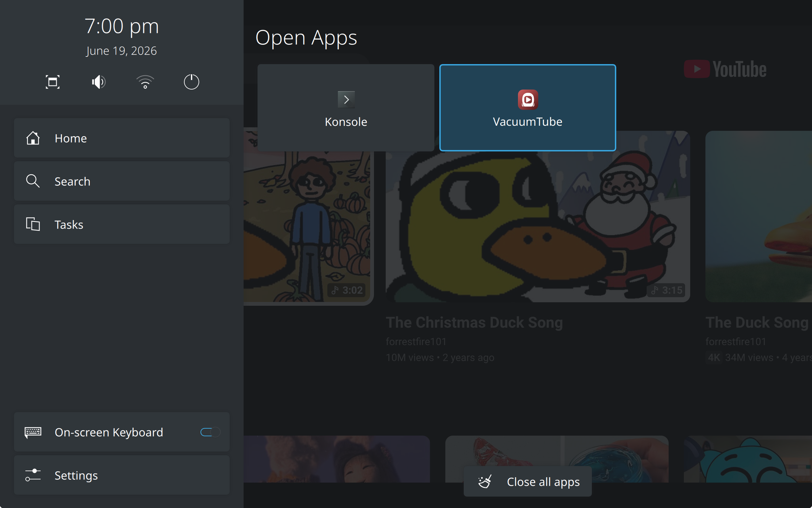The image size is (812, 508).
Task: Click the magnifier icon beside Search
Action: (33, 181)
